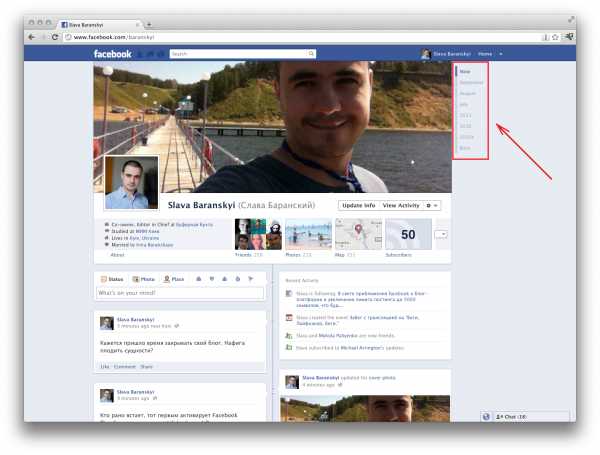The height and width of the screenshot is (455, 600).
Task: Open the cover photo image in the update post
Action: tap(365, 409)
